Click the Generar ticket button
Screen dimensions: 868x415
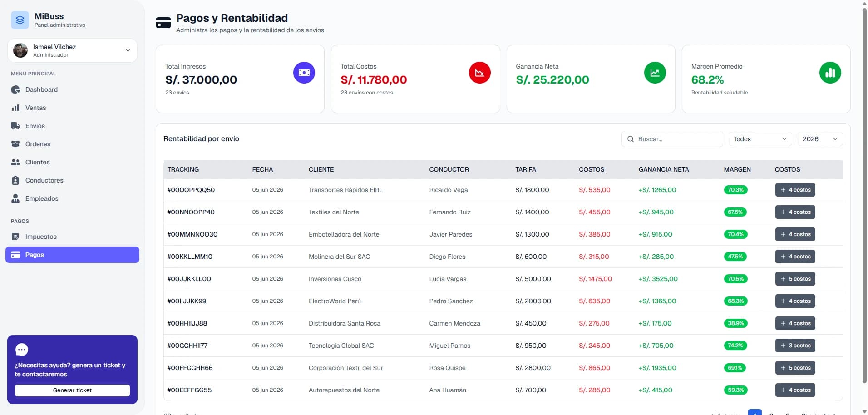click(72, 390)
